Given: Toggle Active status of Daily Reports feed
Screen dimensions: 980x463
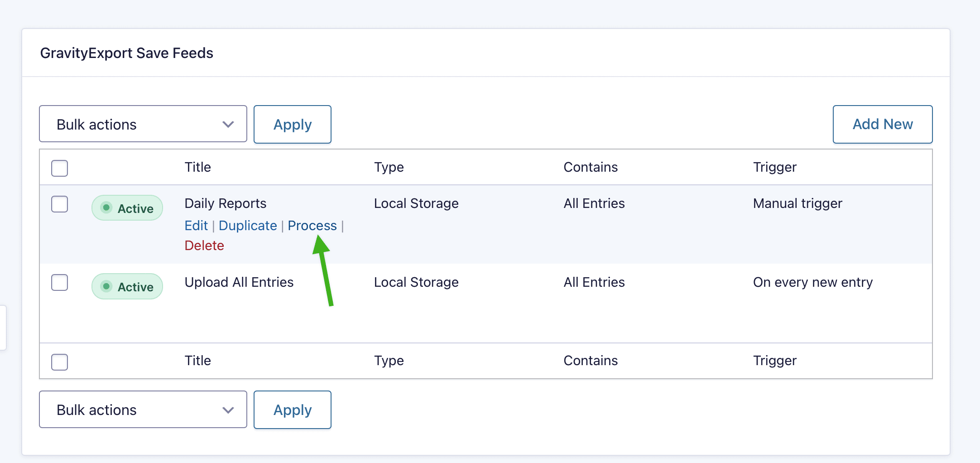Looking at the screenshot, I should point(127,208).
